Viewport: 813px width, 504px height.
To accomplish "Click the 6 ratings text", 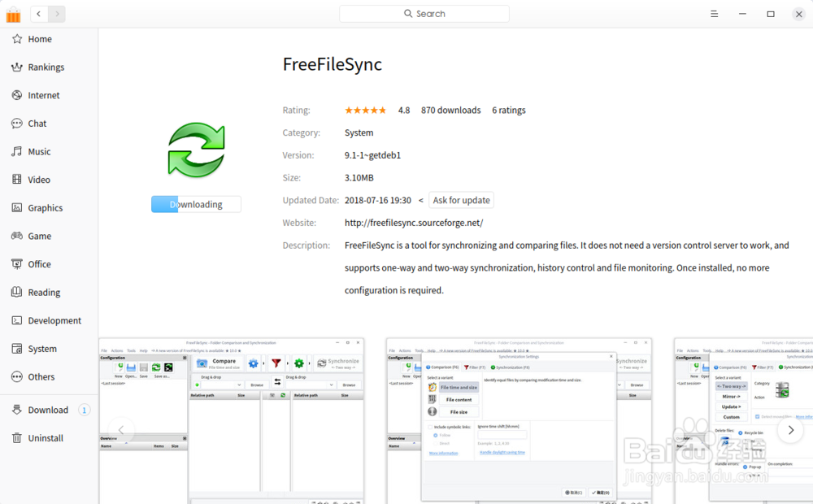I will click(509, 110).
